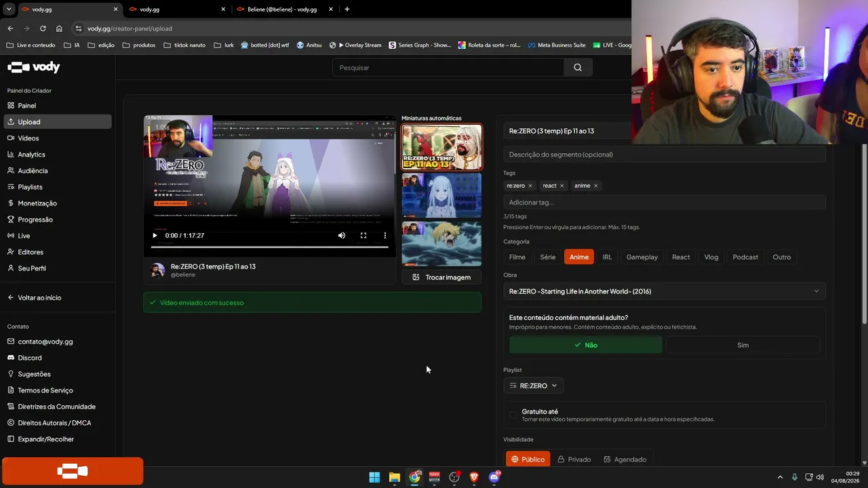Open the volume control in system tray
This screenshot has height=488, width=868.
coord(820,477)
